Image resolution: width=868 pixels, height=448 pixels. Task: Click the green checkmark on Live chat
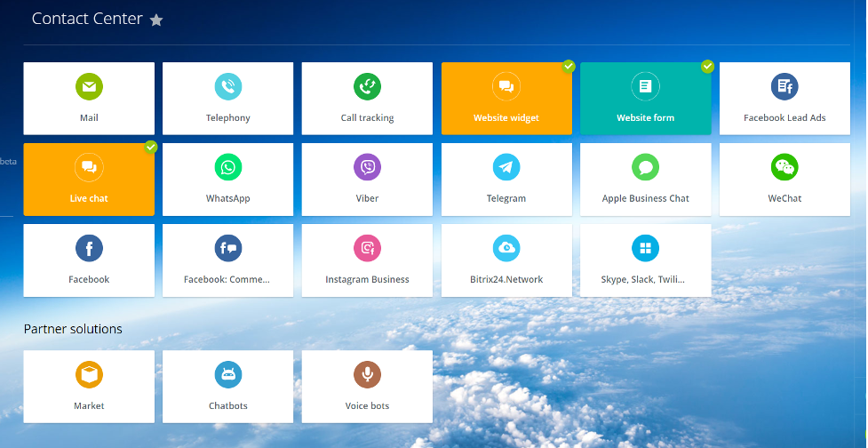[x=151, y=147]
